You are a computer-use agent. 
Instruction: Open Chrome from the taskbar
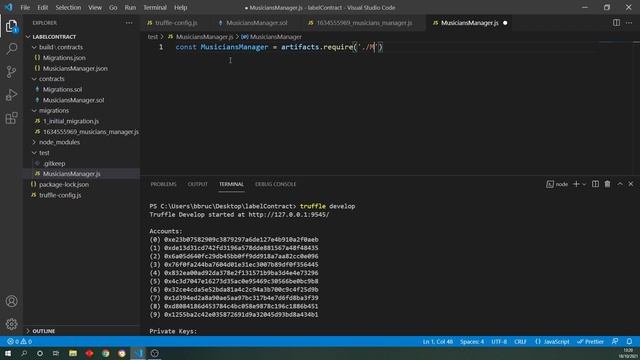(x=106, y=353)
